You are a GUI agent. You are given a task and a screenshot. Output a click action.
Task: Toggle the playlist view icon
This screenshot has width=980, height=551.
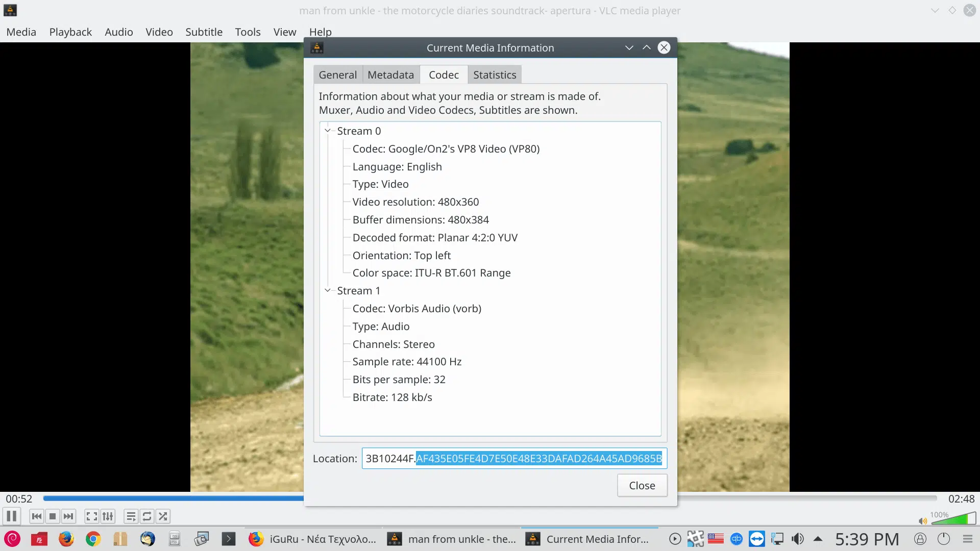coord(131,516)
